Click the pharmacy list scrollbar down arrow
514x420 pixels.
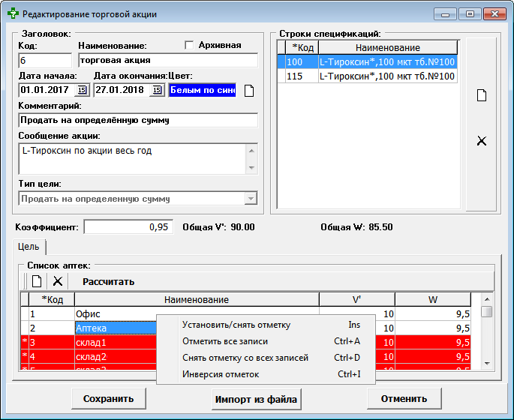[x=486, y=363]
